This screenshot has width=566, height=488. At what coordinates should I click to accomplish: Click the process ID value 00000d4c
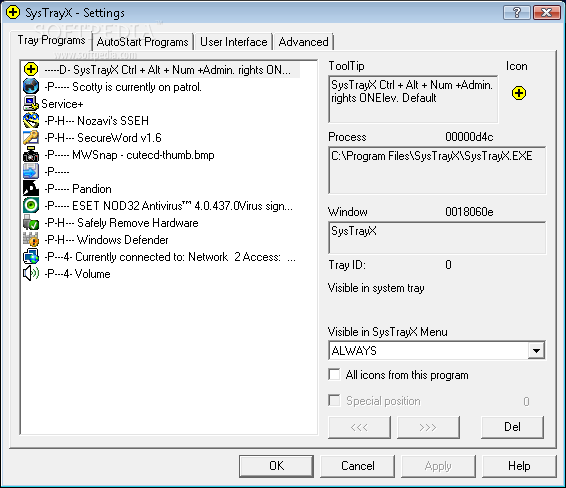[x=469, y=137]
